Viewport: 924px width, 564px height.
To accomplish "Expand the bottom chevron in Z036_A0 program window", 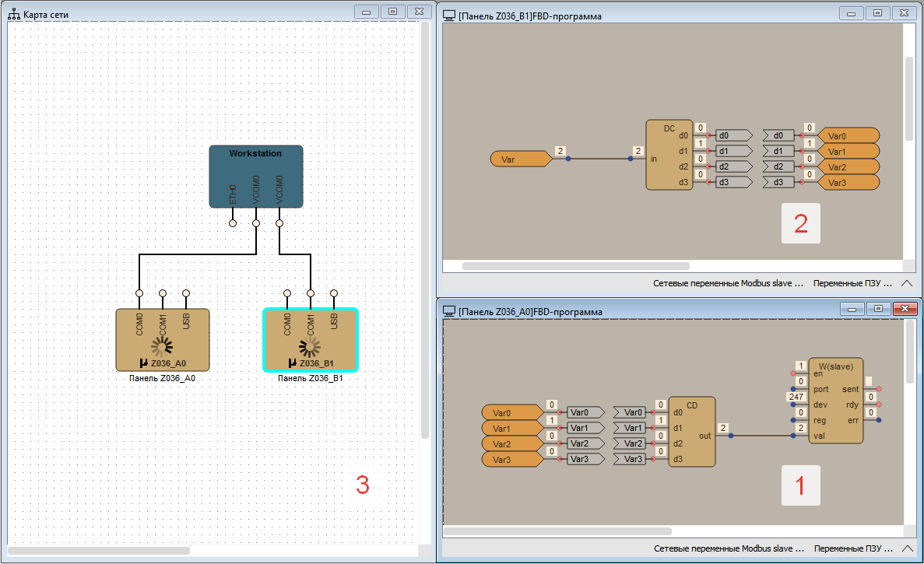I will tap(906, 548).
